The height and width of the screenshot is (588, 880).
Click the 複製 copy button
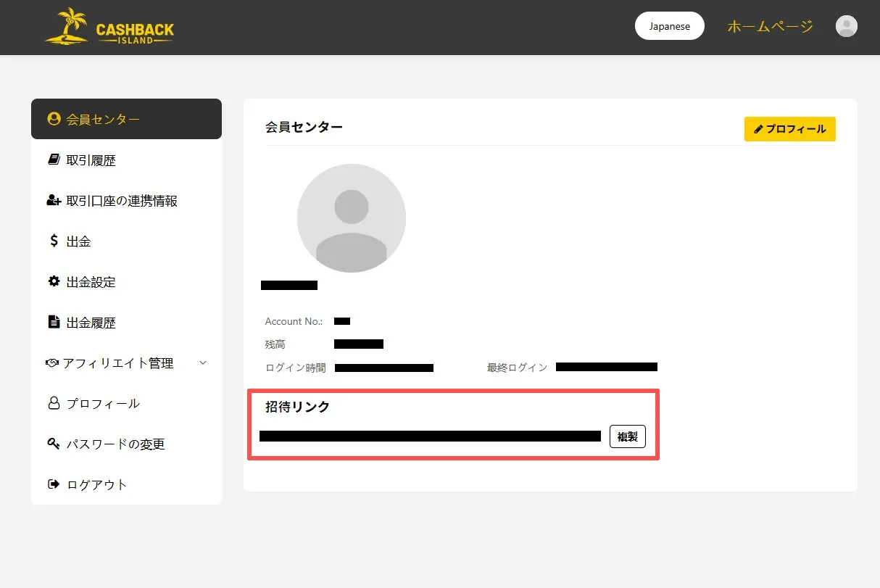pyautogui.click(x=627, y=436)
